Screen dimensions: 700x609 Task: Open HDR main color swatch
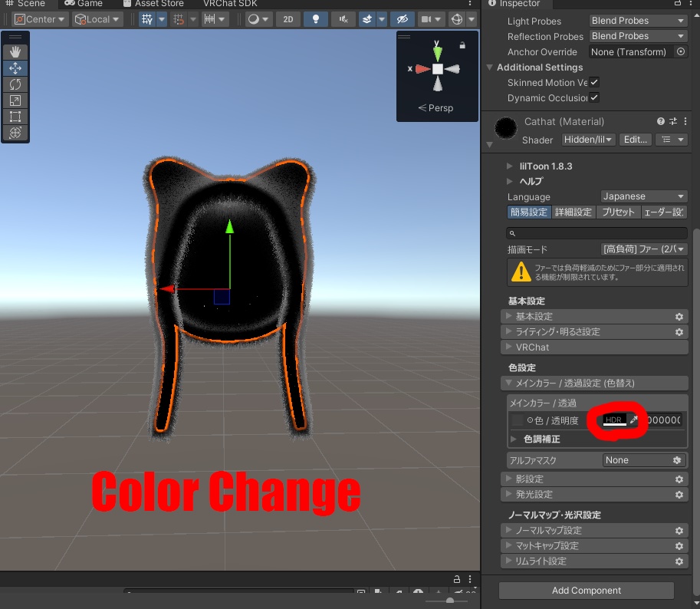[614, 420]
